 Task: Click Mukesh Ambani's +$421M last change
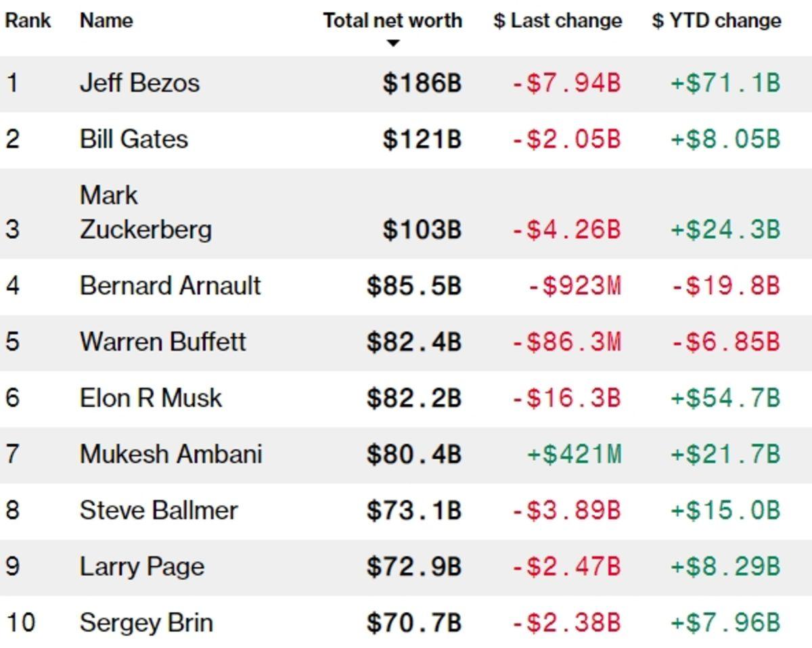coord(574,454)
